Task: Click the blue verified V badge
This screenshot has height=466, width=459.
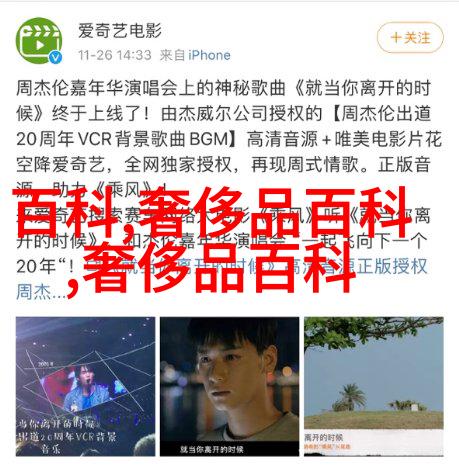Action: click(x=55, y=57)
